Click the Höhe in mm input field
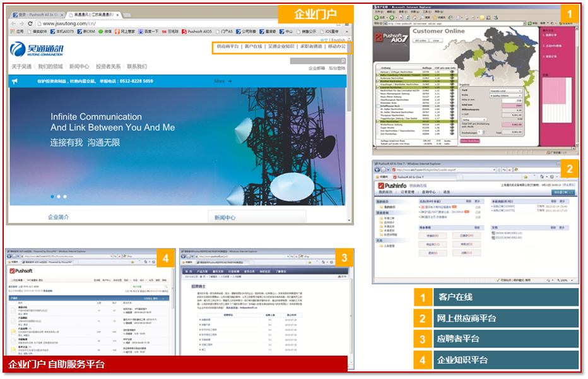588x379 pixels. pos(512,100)
